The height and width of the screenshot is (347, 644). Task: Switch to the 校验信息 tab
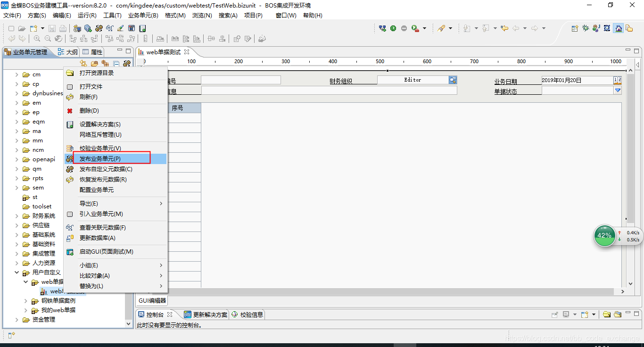[247, 314]
